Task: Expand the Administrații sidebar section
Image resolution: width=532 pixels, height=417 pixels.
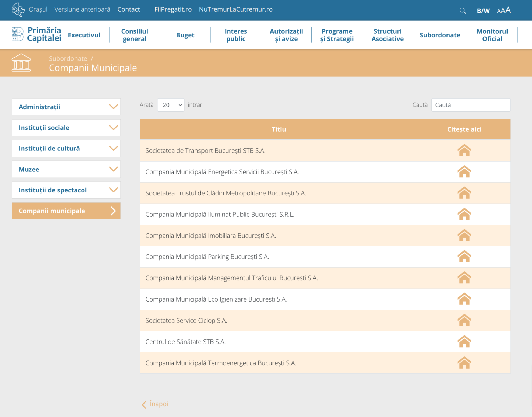Action: (x=66, y=107)
